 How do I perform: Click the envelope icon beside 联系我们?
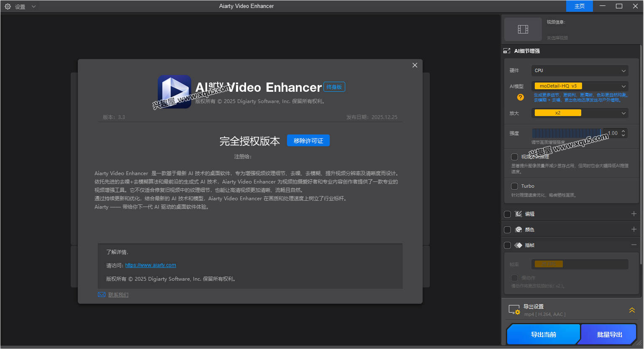101,295
